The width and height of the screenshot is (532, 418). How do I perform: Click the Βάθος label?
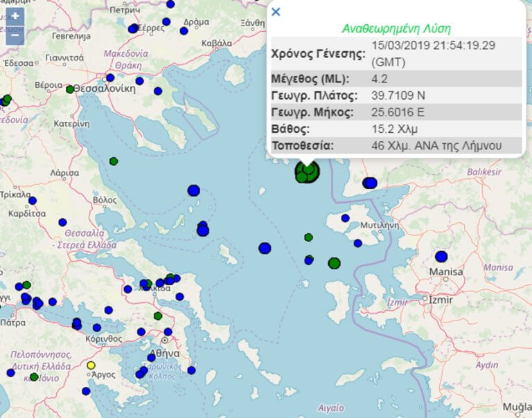(x=290, y=129)
